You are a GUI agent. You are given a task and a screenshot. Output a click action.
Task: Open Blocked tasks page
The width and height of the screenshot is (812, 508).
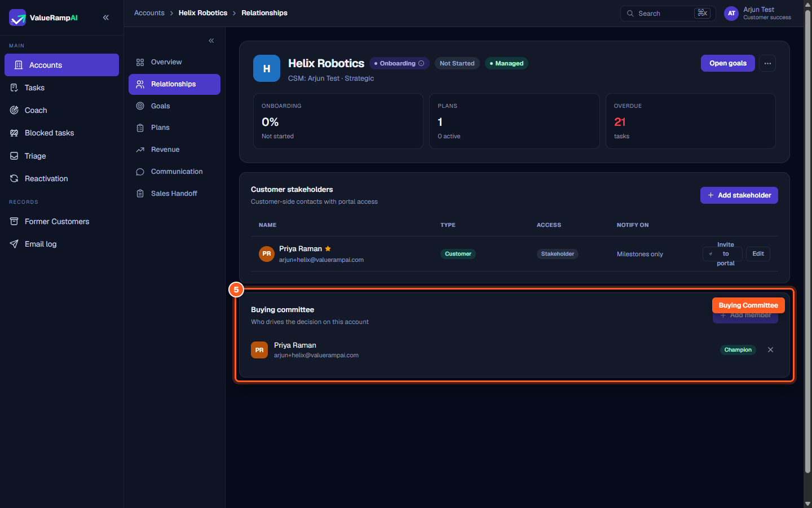pos(61,133)
